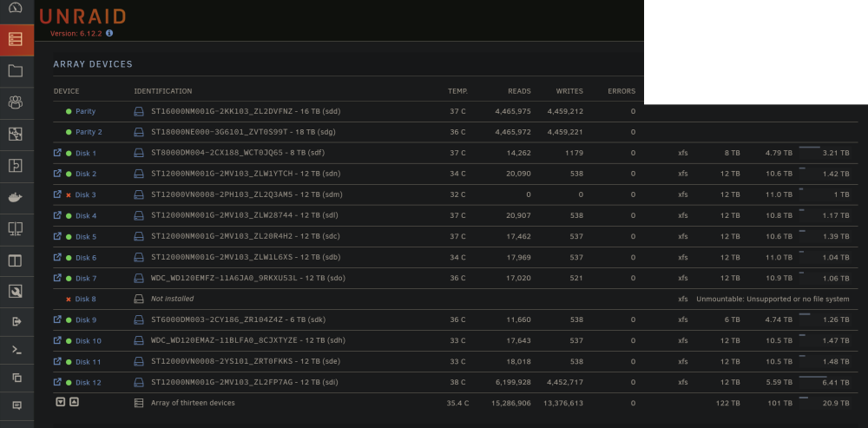Click the drive icon beside ST16000NM001G Parity
Screen dimensions: 868x428
(139, 111)
